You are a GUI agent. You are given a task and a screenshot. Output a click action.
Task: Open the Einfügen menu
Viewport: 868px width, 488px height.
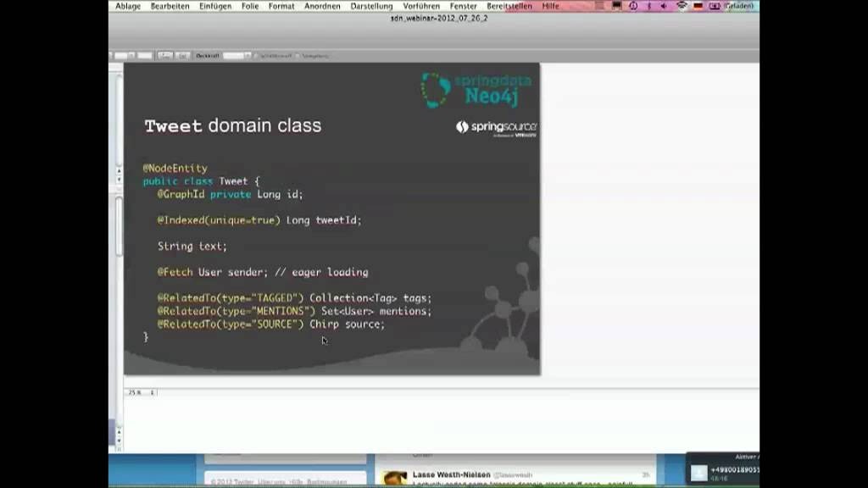pyautogui.click(x=215, y=6)
